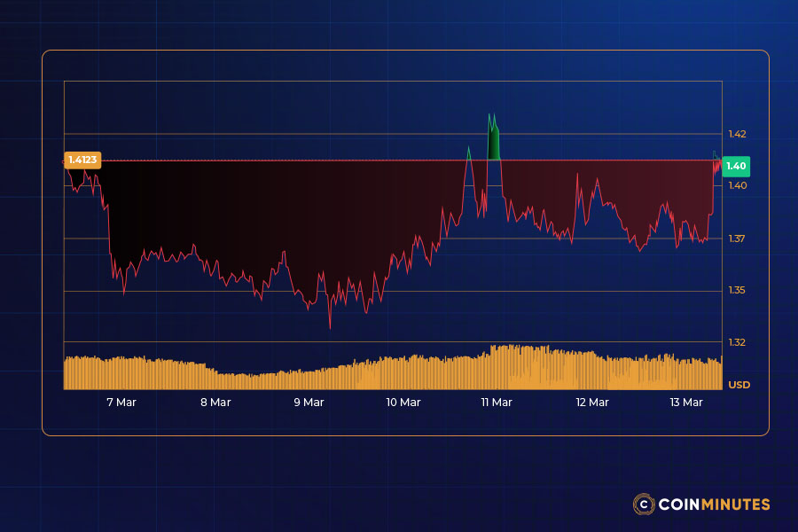Screen dimensions: 798x532
Task: Select the 9 Mar date label
Action: pyautogui.click(x=309, y=403)
